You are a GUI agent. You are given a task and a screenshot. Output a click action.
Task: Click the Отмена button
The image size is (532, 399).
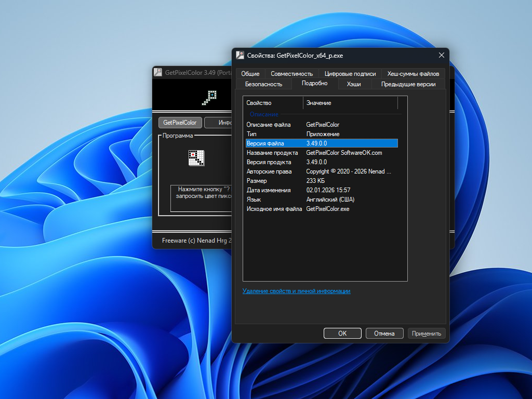(x=384, y=334)
